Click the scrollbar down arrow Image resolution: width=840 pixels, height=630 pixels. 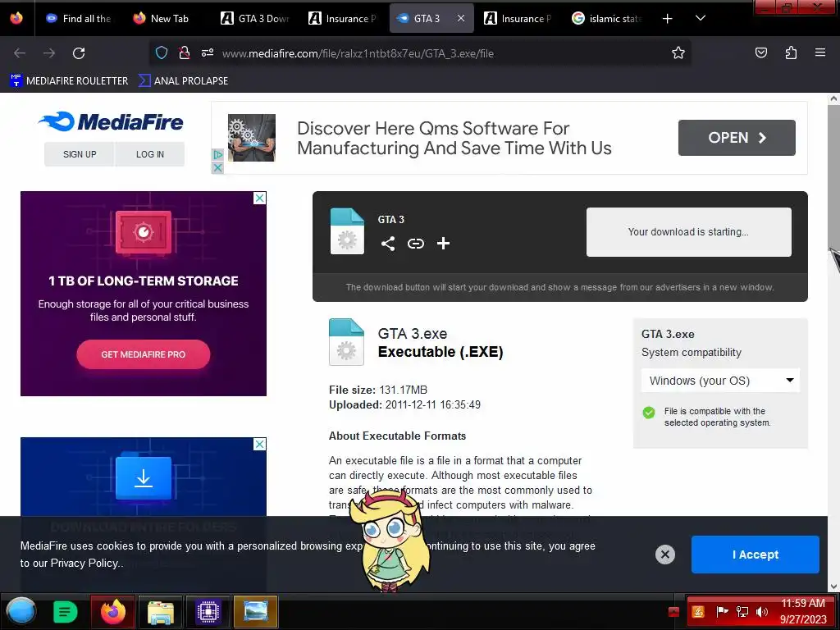[833, 587]
